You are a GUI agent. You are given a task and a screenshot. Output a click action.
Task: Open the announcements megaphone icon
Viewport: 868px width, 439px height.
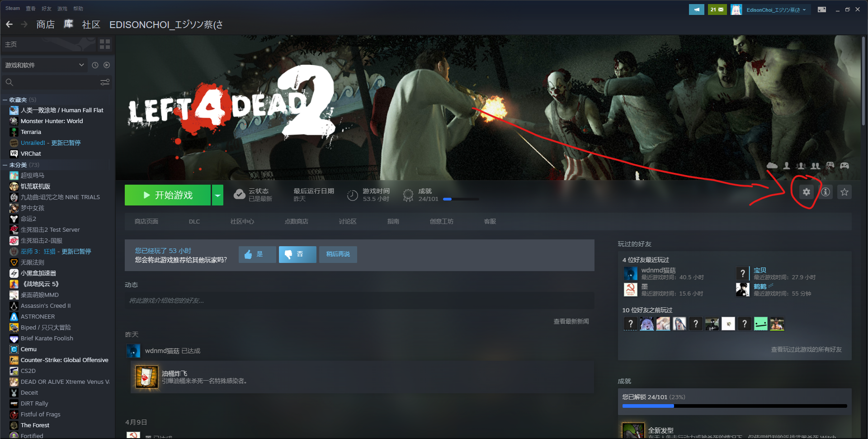pos(697,10)
